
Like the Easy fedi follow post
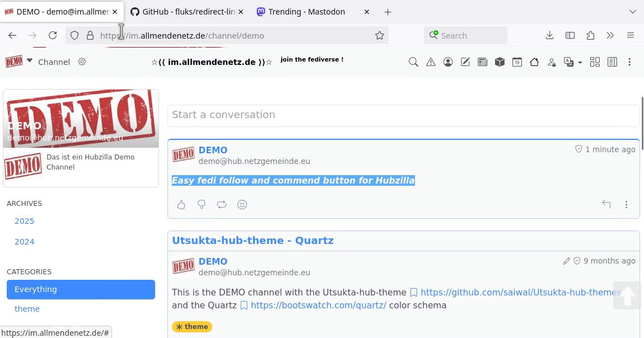[181, 205]
